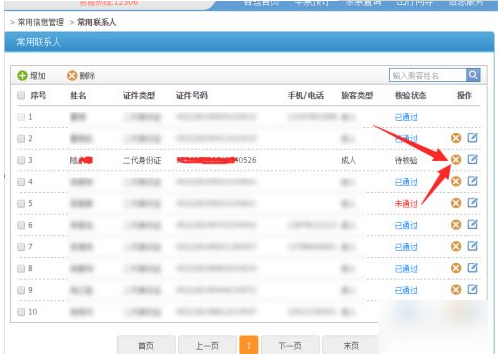The height and width of the screenshot is (363, 498).
Task: Edit contact in row 8
Action: (x=472, y=268)
